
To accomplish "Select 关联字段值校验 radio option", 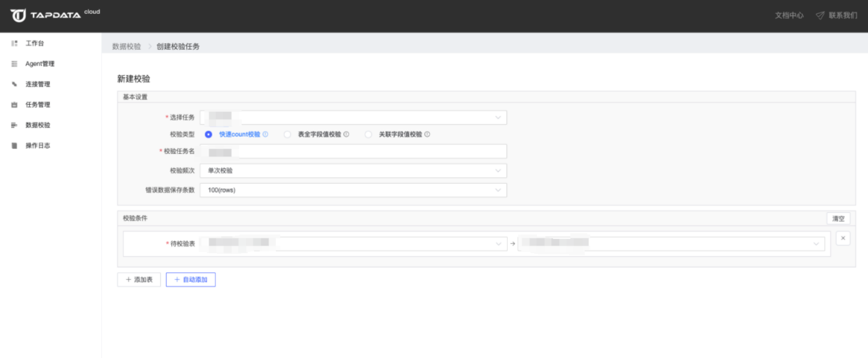I will [368, 134].
